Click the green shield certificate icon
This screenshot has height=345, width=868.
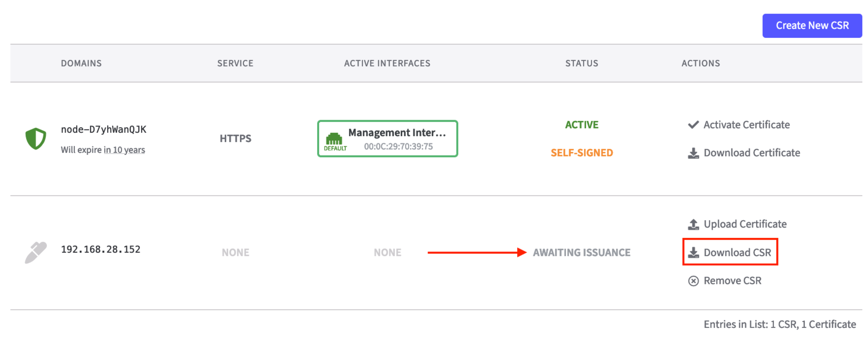tap(36, 138)
